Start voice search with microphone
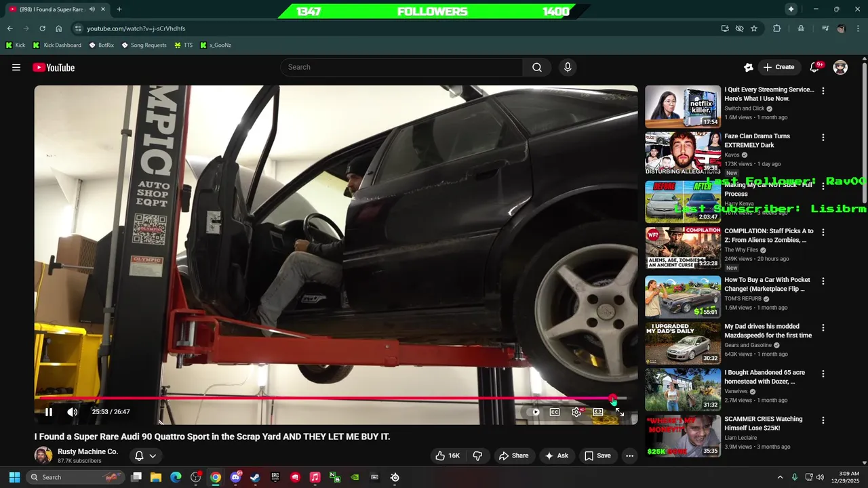The image size is (868, 488). (568, 67)
